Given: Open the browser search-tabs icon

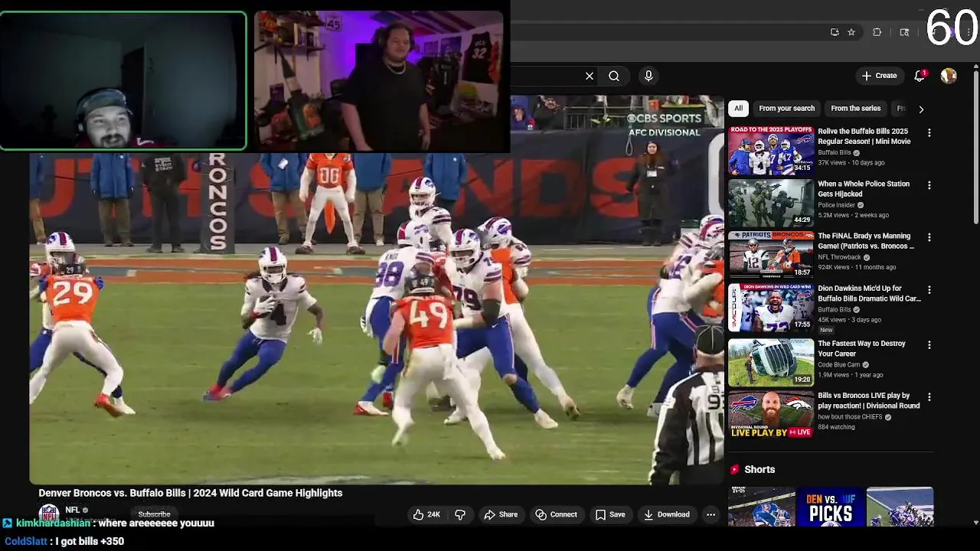Looking at the screenshot, I should point(904,32).
